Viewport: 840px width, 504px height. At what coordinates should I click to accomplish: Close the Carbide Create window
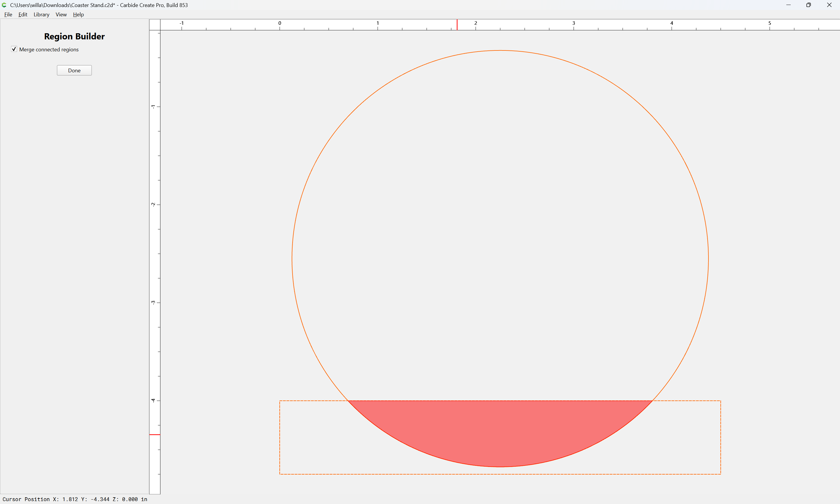coord(829,5)
